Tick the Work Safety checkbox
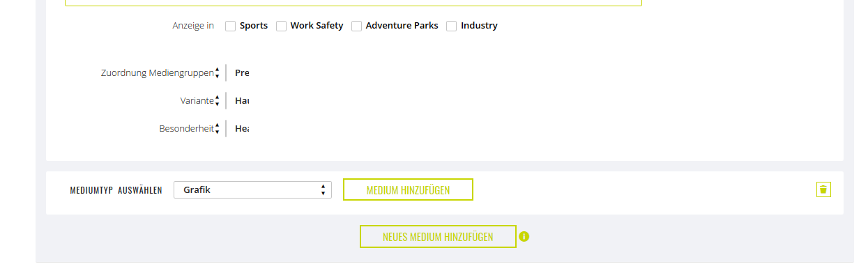 [x=282, y=26]
